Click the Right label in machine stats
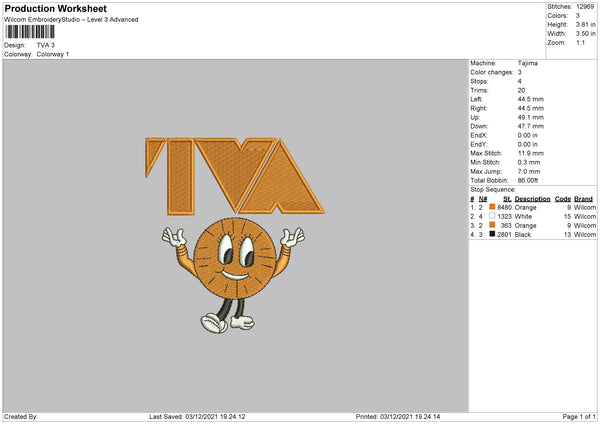 pos(478,108)
